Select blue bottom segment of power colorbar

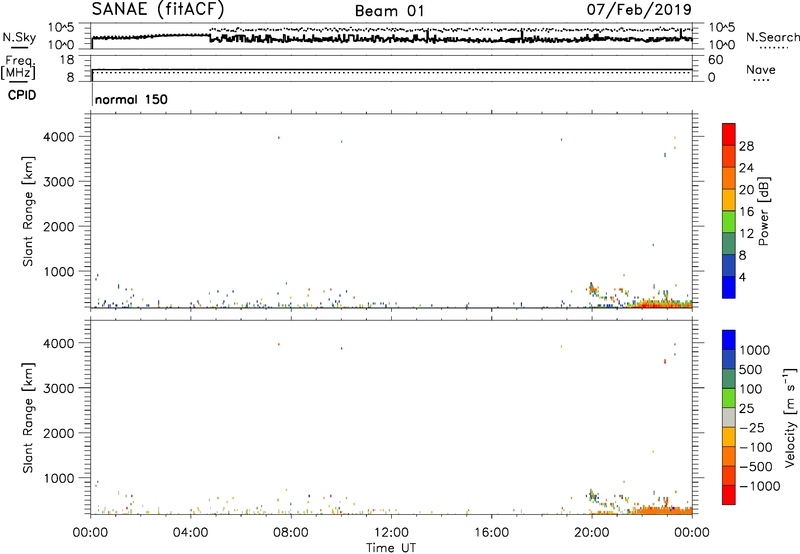tap(729, 287)
